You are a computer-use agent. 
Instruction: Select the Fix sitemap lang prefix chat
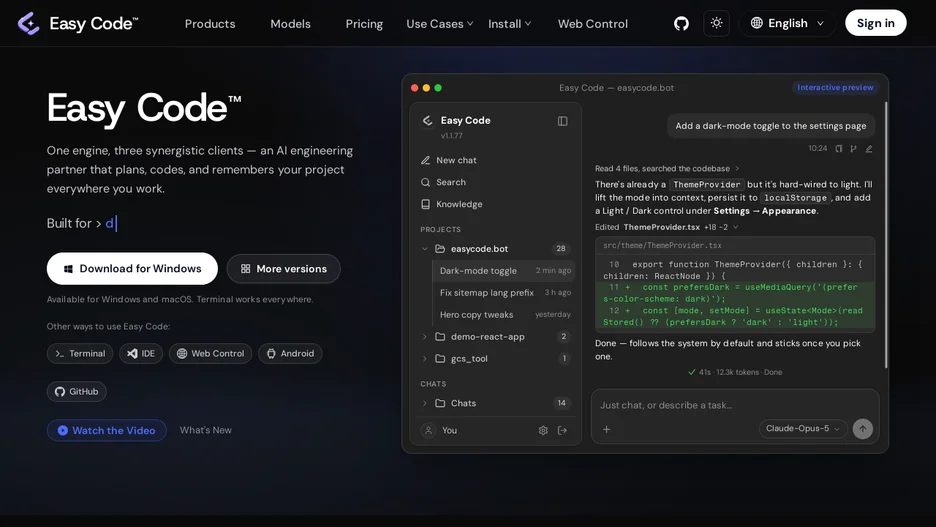point(504,292)
